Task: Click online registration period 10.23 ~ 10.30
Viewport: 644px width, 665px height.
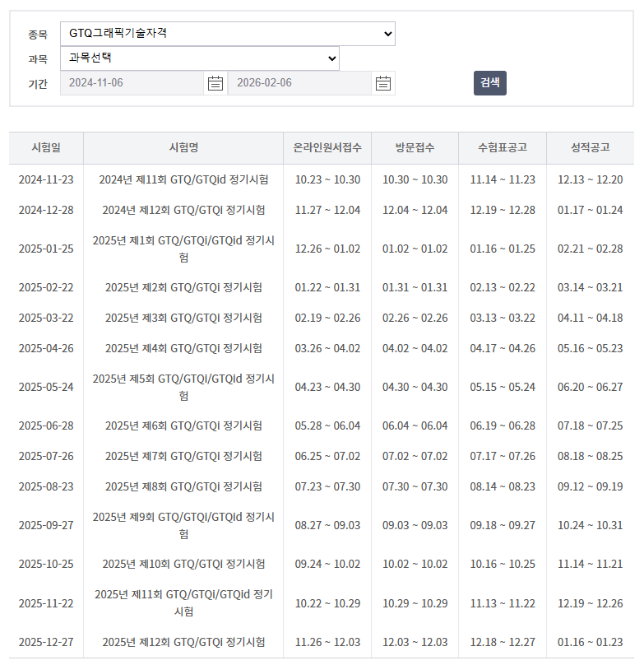Action: (327, 179)
